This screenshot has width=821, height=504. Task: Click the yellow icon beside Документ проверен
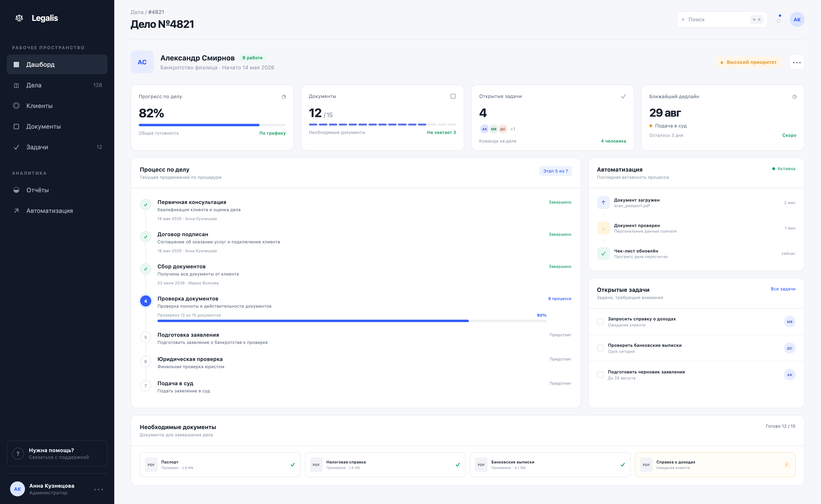[x=603, y=228]
